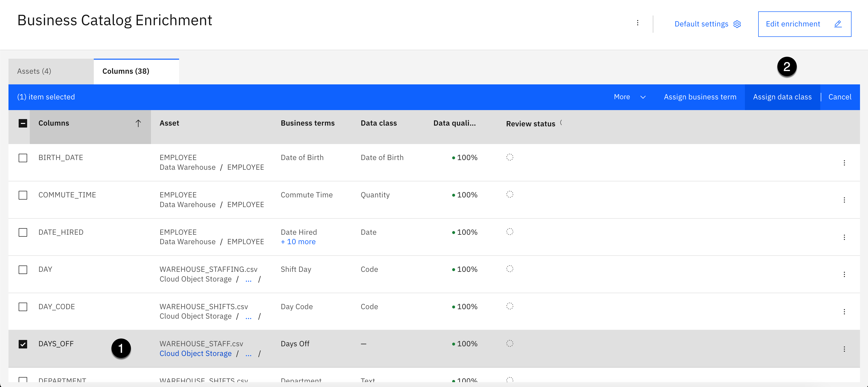Open DAYS_OFF row overflow menu
868x387 pixels.
844,349
